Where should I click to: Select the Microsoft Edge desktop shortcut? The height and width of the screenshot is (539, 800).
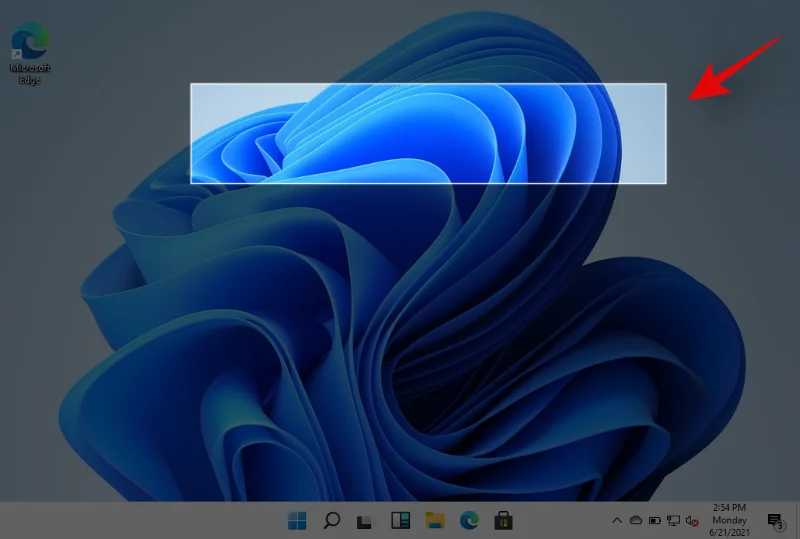30,50
